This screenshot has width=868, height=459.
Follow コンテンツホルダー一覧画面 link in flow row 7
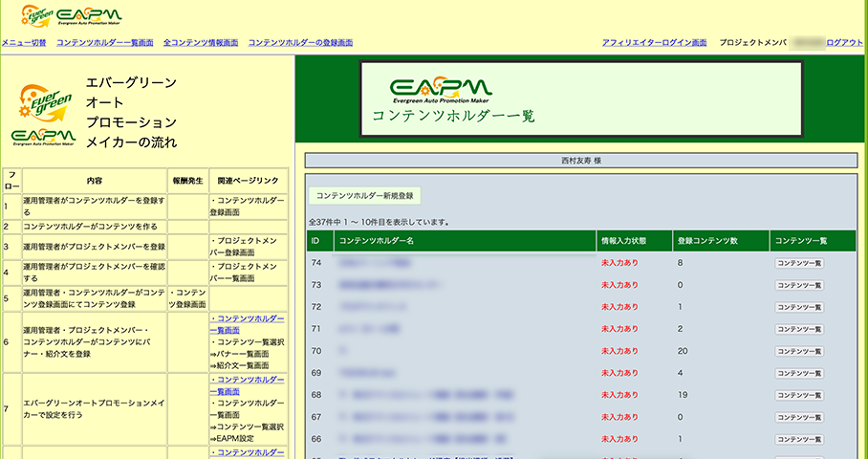click(x=247, y=384)
